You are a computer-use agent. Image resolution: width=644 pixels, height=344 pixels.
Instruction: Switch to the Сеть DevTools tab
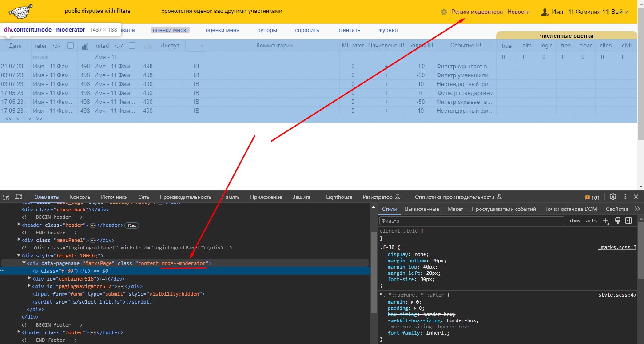[143, 197]
